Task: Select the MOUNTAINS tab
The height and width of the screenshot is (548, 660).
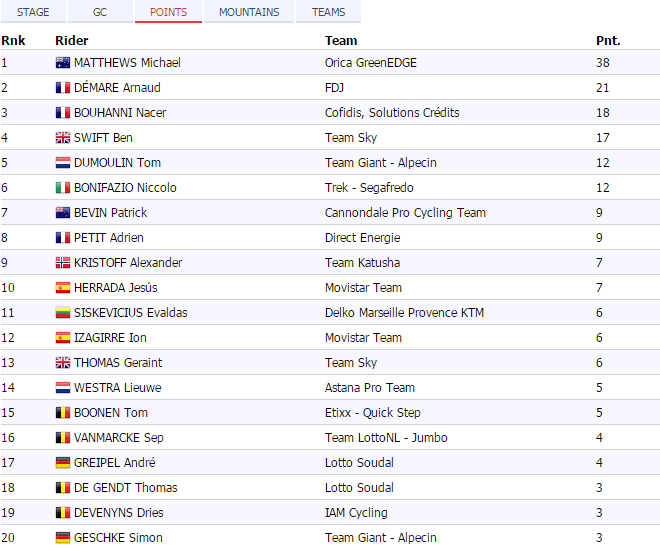Action: click(x=249, y=12)
